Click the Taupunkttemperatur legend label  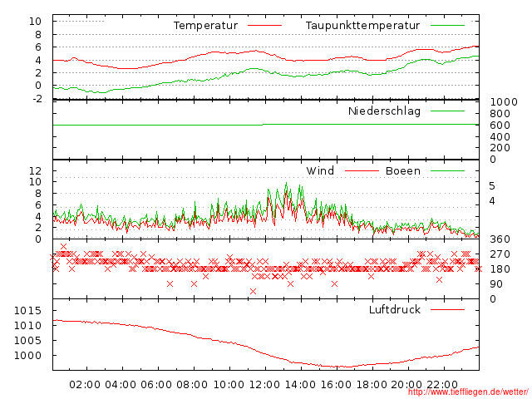click(x=362, y=26)
